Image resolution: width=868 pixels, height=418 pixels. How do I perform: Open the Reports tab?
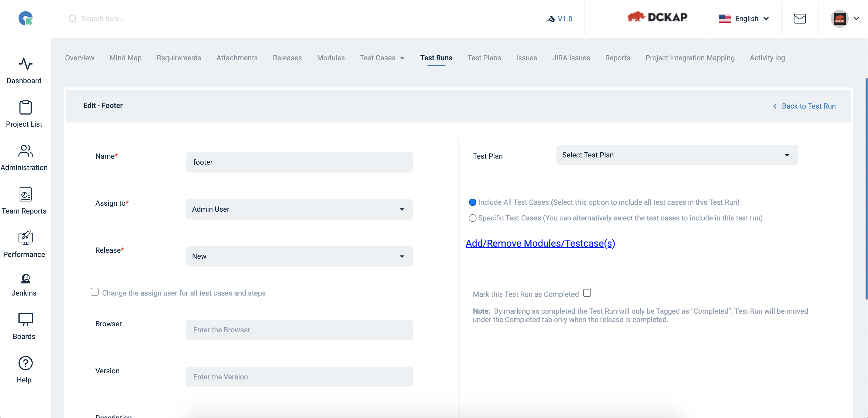coord(617,58)
